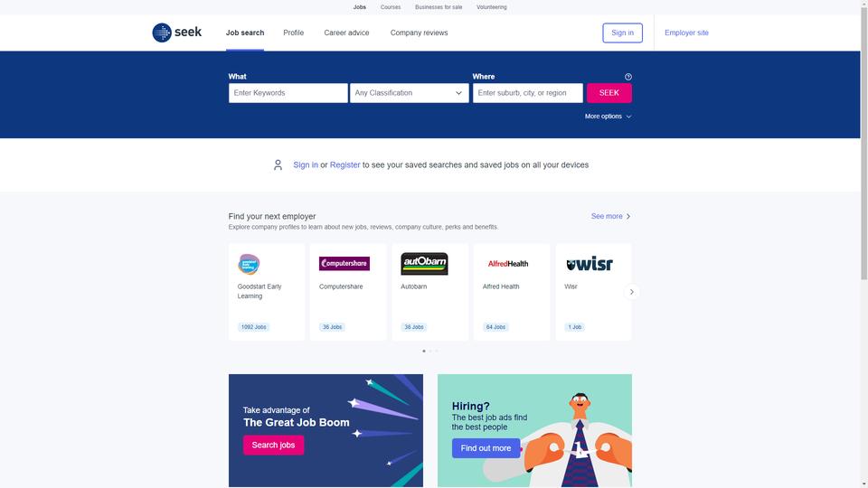The image size is (868, 488).
Task: Click the user profile icon beside Sign in
Action: (x=278, y=164)
